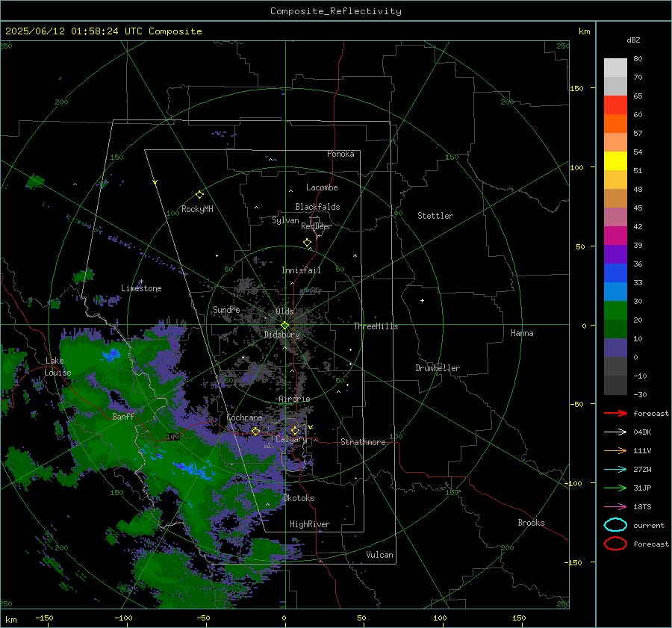Select the magenta 39–42 dBZ color swatch

click(615, 235)
